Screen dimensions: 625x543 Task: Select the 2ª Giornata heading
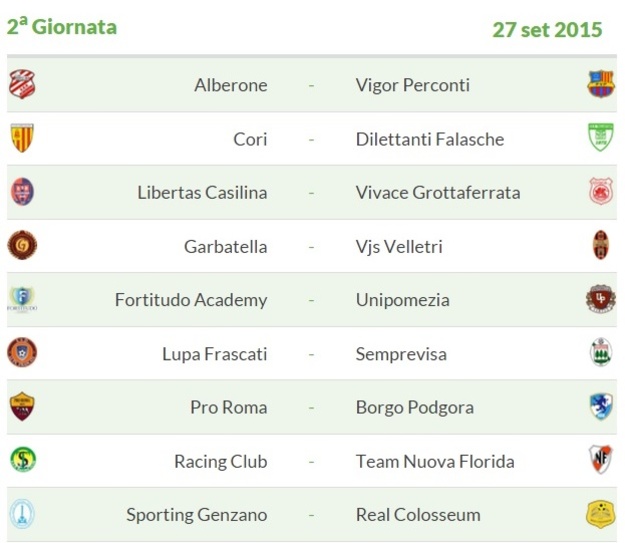[x=62, y=26]
